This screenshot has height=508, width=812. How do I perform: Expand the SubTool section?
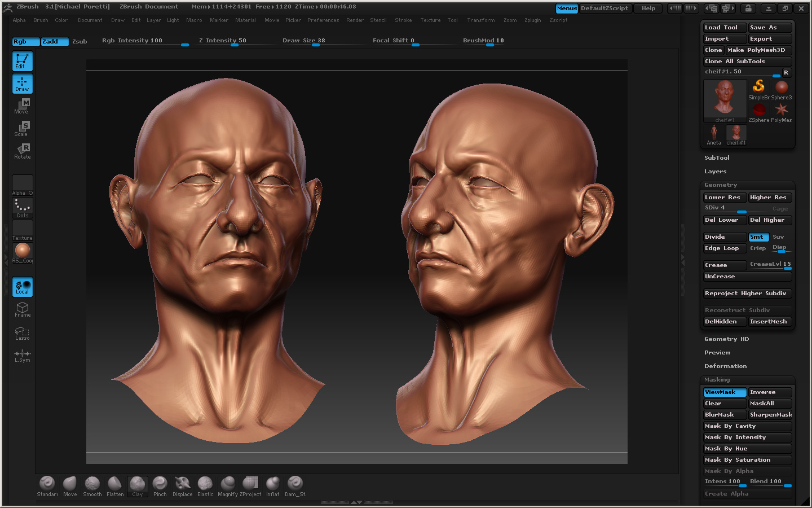pyautogui.click(x=717, y=158)
